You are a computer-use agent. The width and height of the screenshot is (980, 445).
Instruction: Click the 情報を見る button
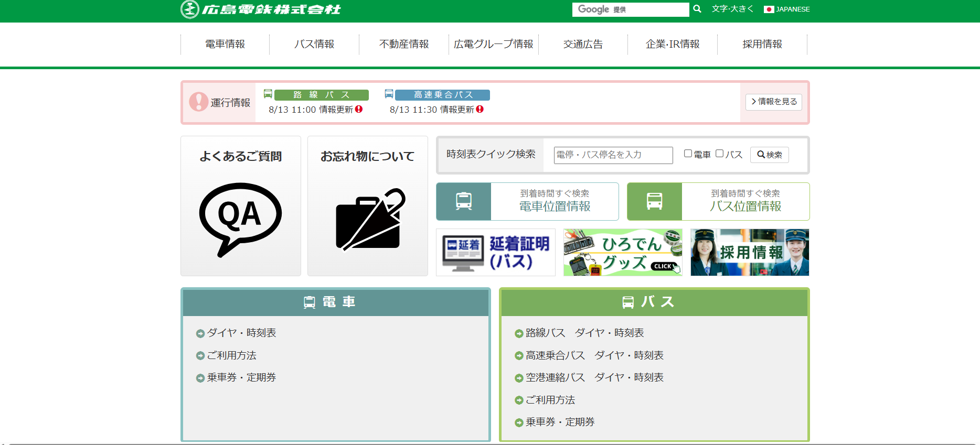[774, 102]
